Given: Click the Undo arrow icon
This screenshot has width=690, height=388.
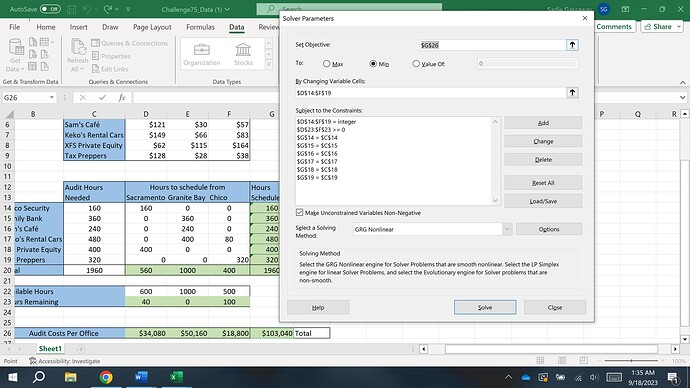Looking at the screenshot, I should click(x=87, y=9).
